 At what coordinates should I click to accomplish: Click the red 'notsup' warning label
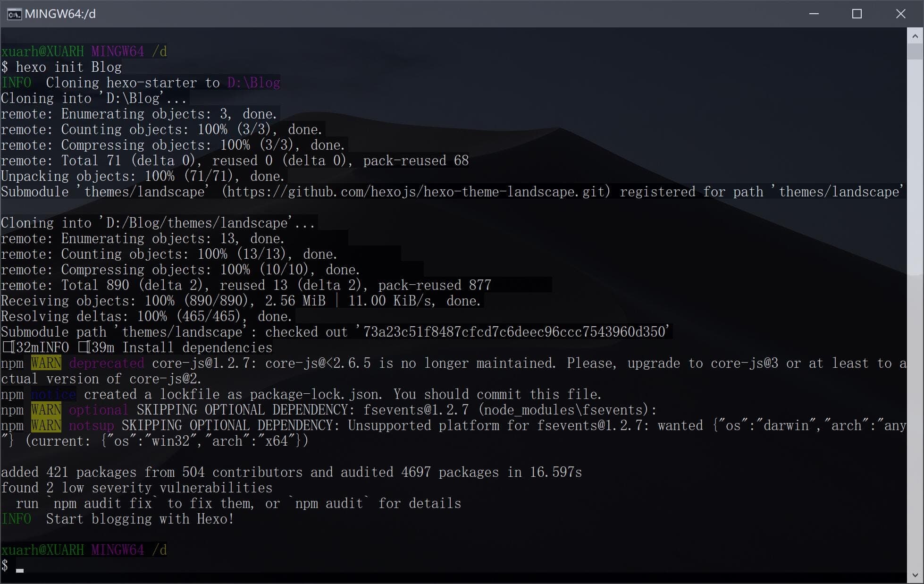[91, 425]
